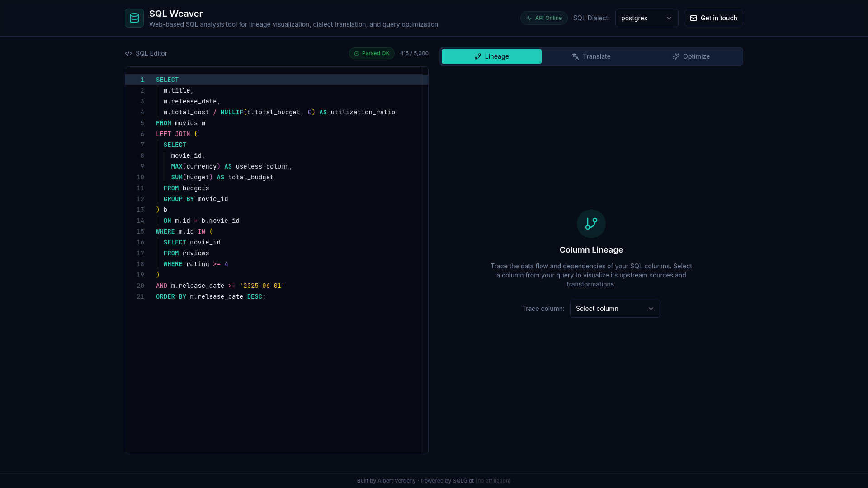The width and height of the screenshot is (868, 488).
Task: Click WHERE m.id IN on line 15
Action: coord(180,231)
